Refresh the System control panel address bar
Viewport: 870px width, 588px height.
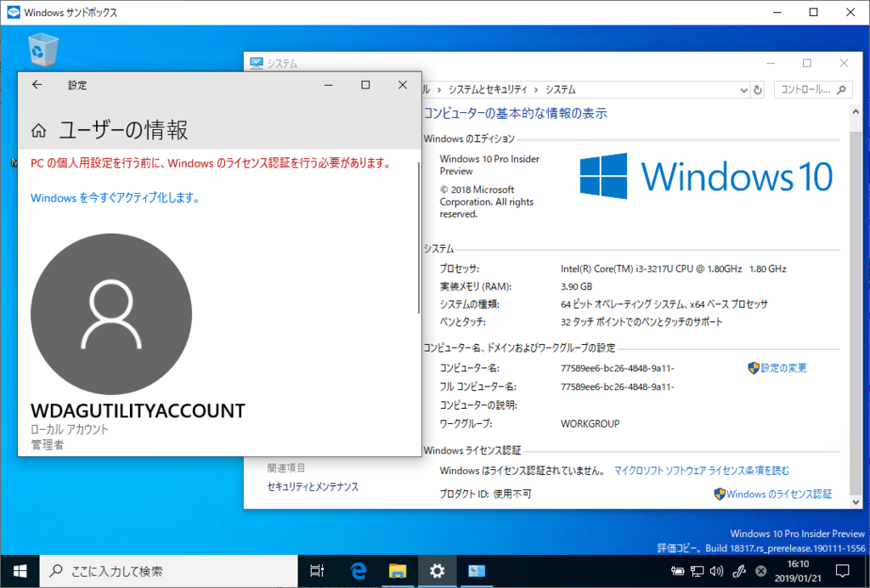(758, 89)
